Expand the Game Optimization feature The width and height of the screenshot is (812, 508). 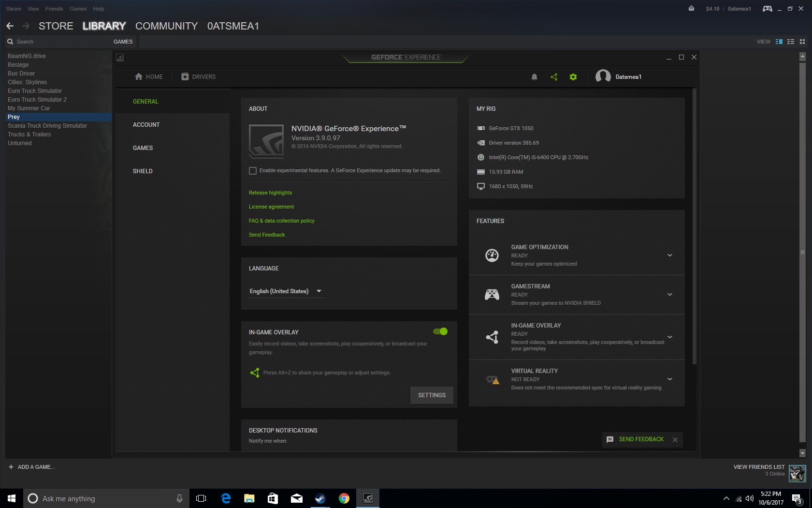[670, 255]
